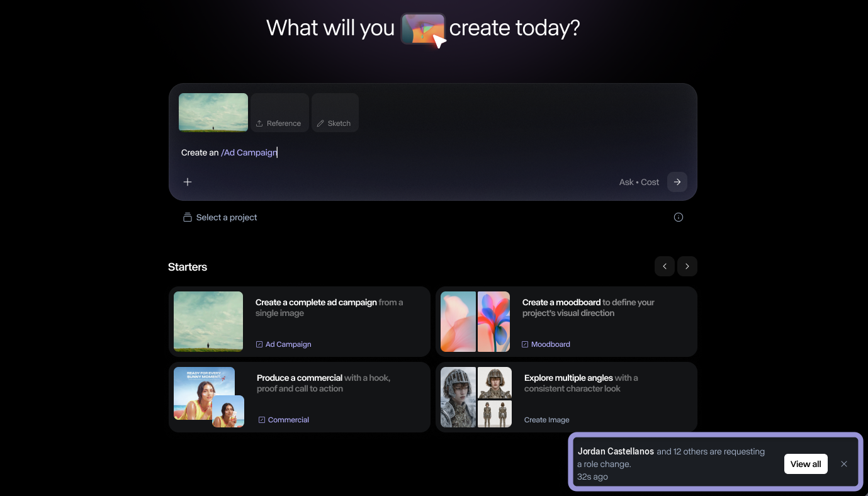868x496 pixels.
Task: Click the Moodboard tag link
Action: (546, 344)
